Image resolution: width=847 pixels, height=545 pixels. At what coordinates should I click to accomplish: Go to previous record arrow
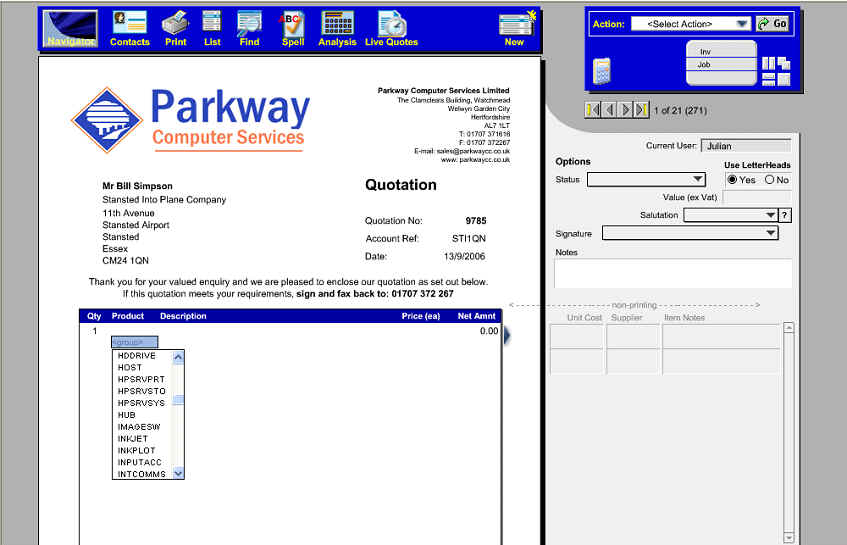click(609, 110)
